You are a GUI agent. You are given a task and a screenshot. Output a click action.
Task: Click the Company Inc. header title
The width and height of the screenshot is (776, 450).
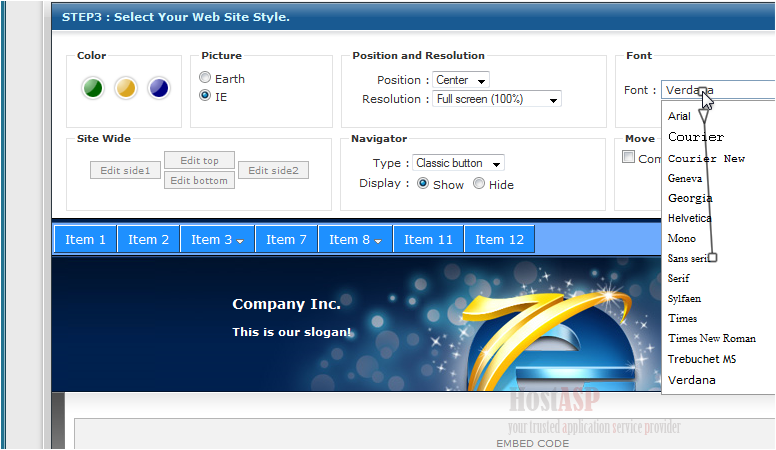[x=287, y=304]
